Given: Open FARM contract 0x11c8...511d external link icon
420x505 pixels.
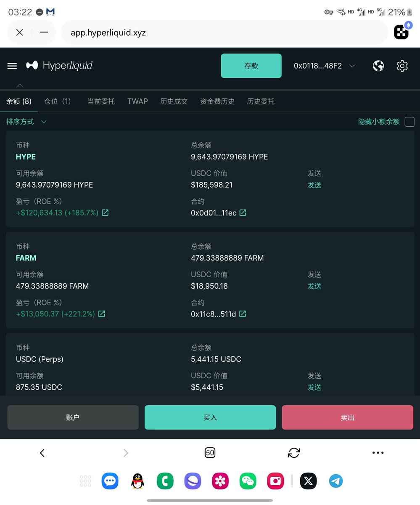Looking at the screenshot, I should click(243, 314).
